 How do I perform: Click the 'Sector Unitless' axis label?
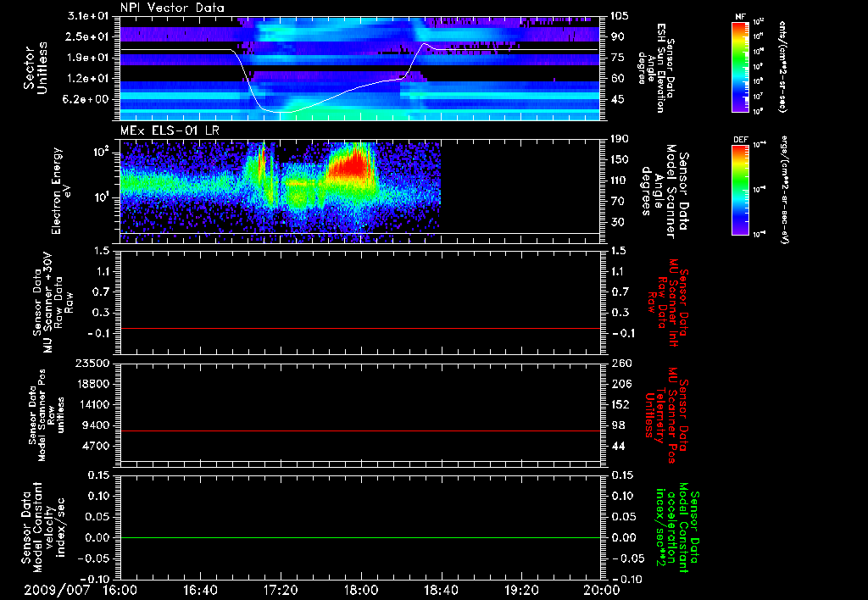point(36,68)
